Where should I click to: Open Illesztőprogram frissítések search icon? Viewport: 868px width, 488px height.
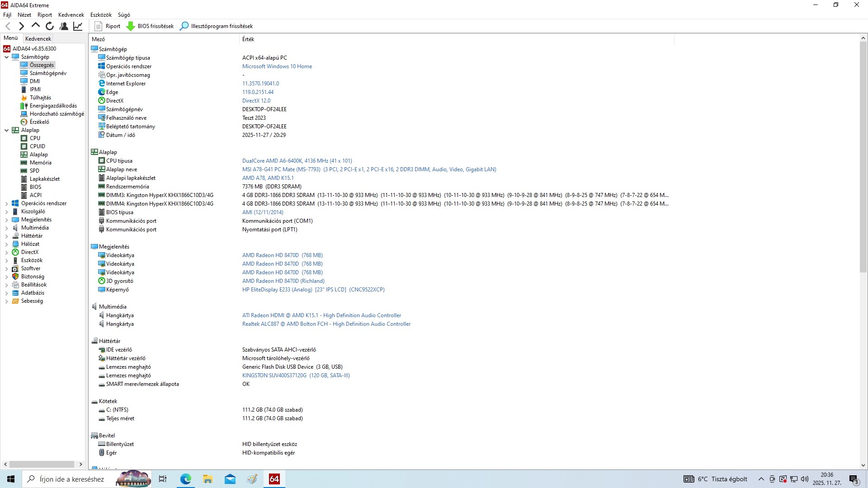pos(184,26)
